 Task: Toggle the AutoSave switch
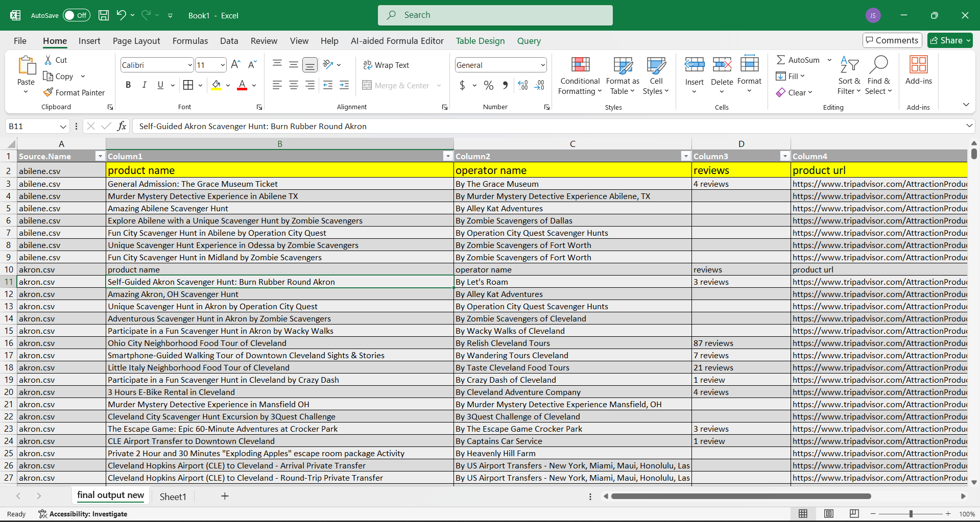click(x=77, y=15)
